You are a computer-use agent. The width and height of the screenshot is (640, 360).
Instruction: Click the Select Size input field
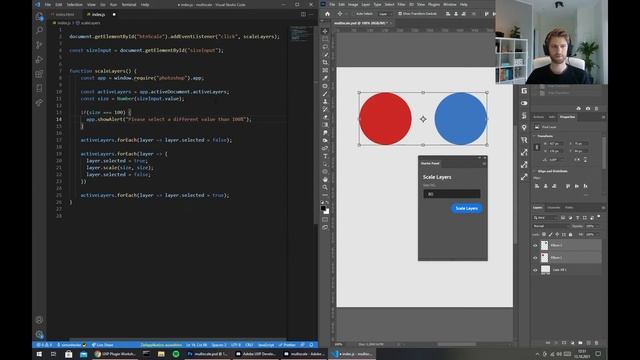[451, 194]
